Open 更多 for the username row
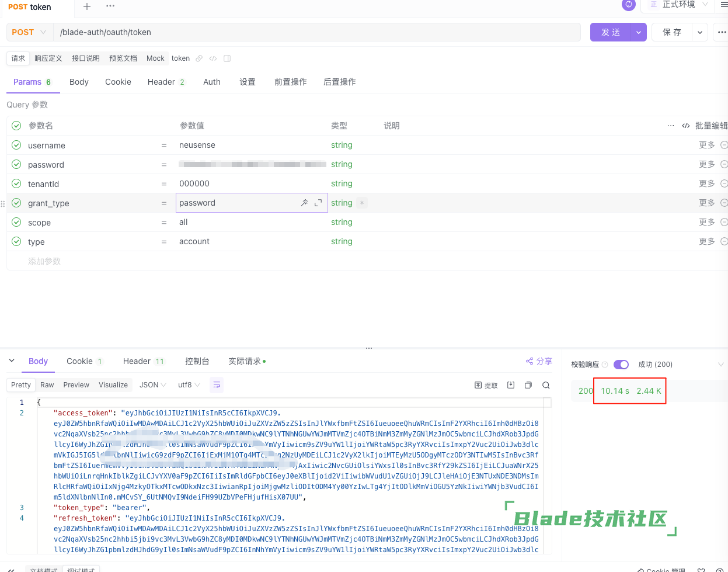Viewport: 728px width, 572px height. click(x=707, y=145)
